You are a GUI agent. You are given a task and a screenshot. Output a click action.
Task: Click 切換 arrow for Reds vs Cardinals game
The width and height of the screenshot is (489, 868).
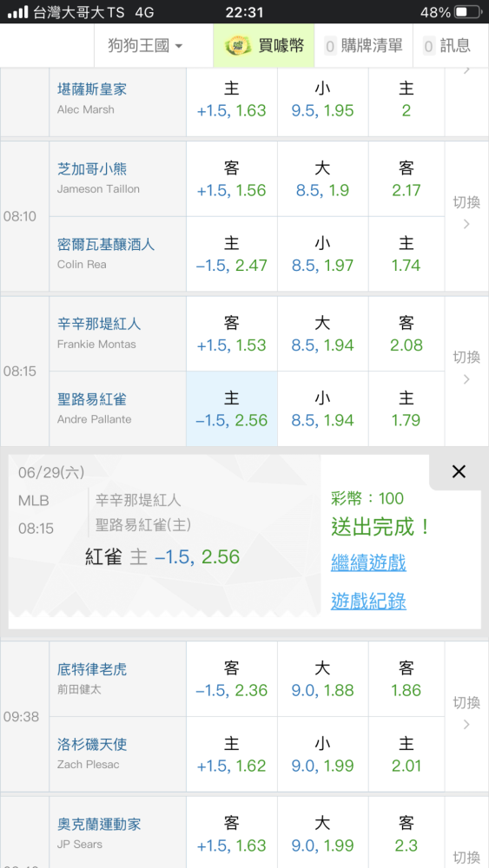click(466, 371)
